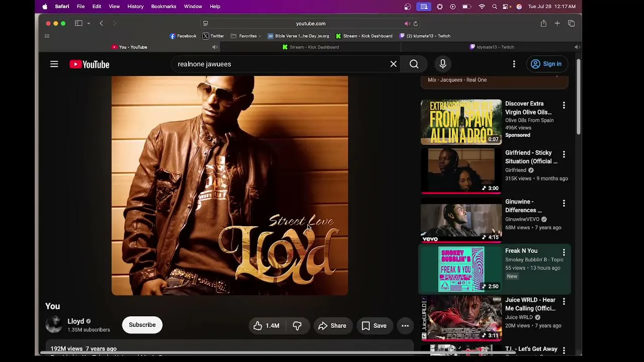This screenshot has height=362, width=644.
Task: Go to YouTube home via logo
Action: (90, 64)
